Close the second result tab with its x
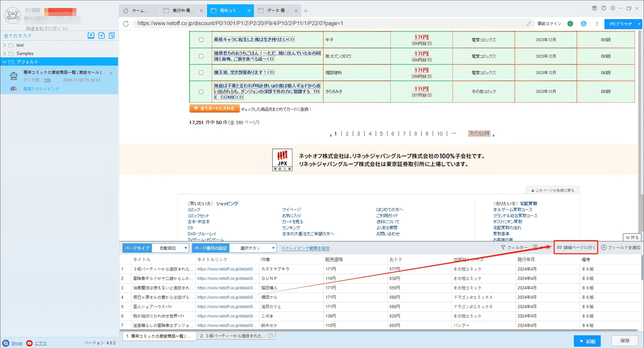Screen dimensions: 644x348 (x=270, y=336)
